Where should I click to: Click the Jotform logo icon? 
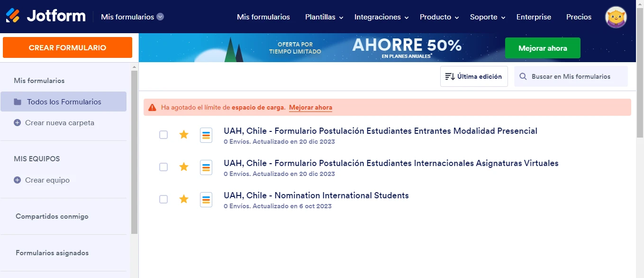[x=13, y=16]
